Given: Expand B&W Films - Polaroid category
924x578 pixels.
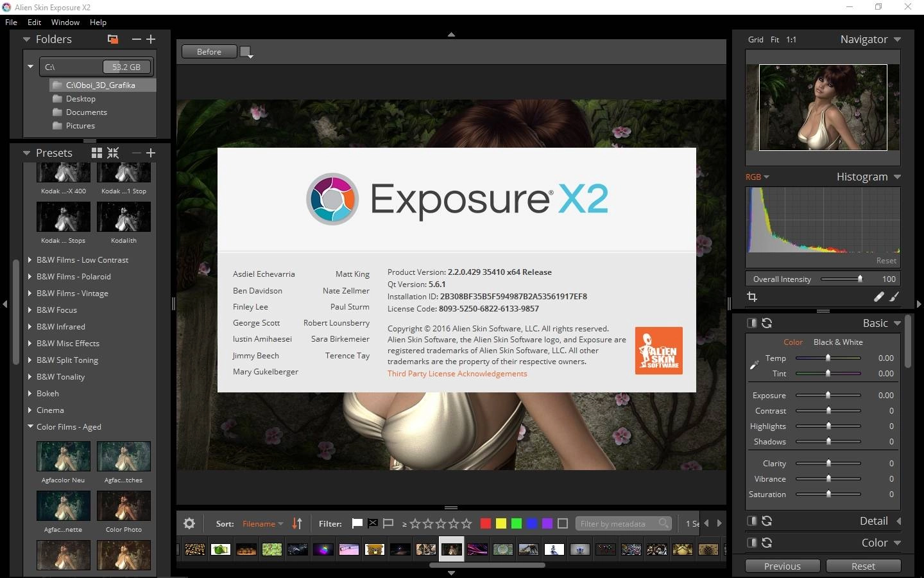Looking at the screenshot, I should [x=30, y=277].
